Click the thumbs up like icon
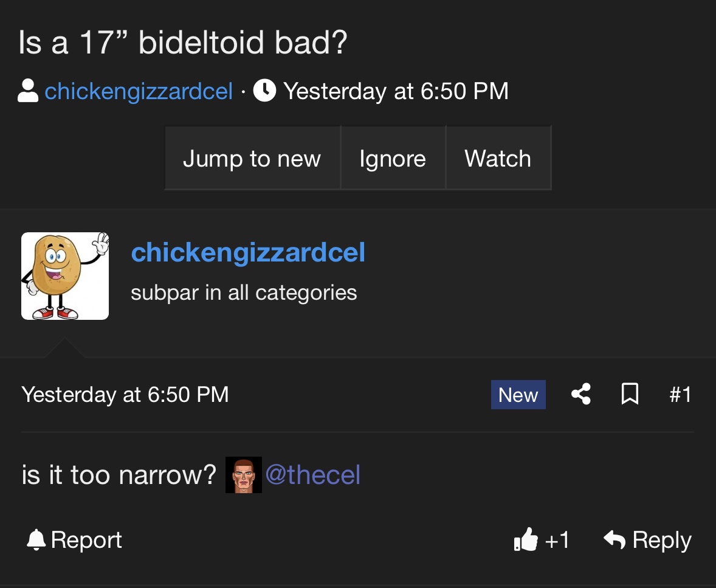 pyautogui.click(x=526, y=539)
